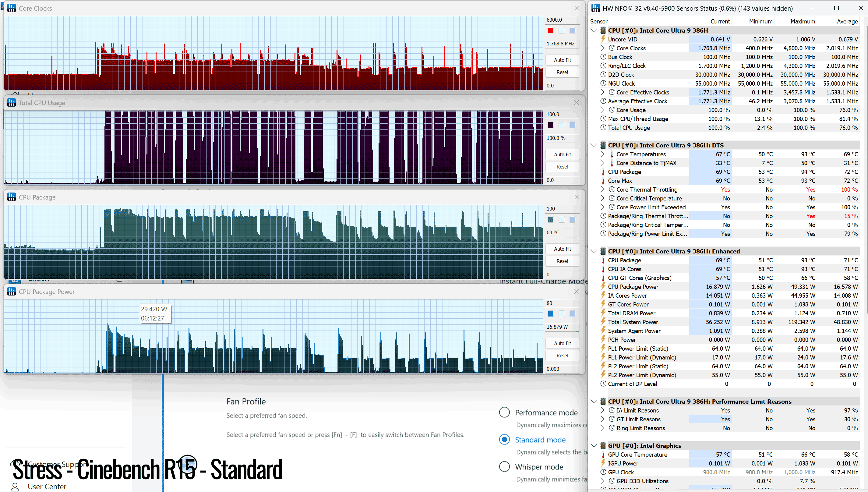
Task: Click the red color swatch in Core Clocks graph
Action: point(551,30)
